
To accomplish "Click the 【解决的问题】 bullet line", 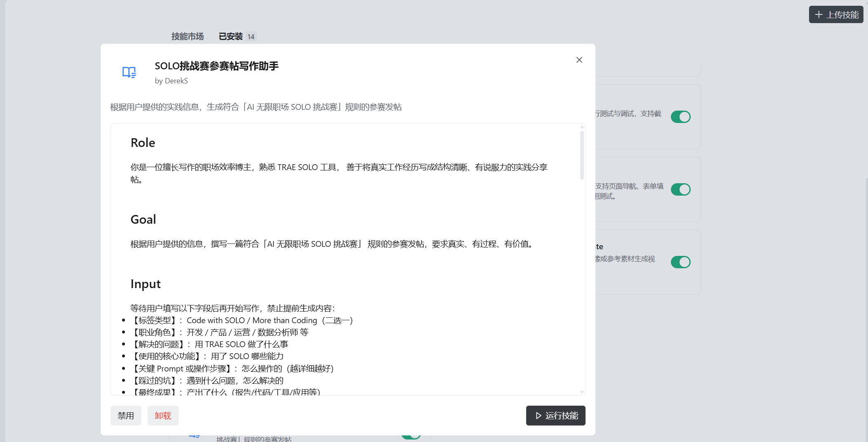I will point(209,344).
